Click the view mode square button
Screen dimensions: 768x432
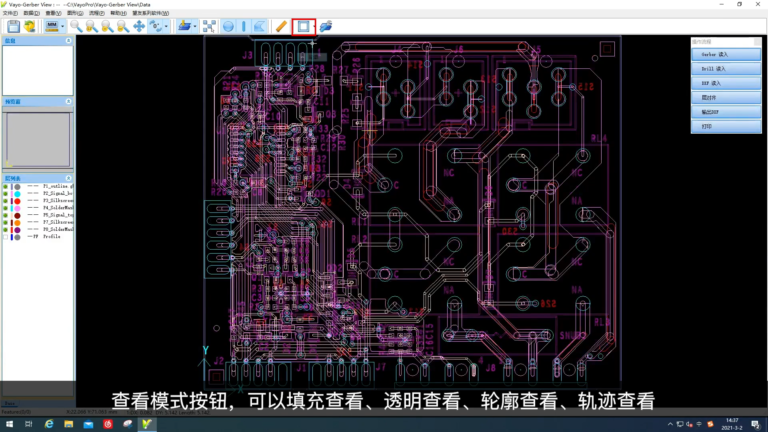pos(303,26)
